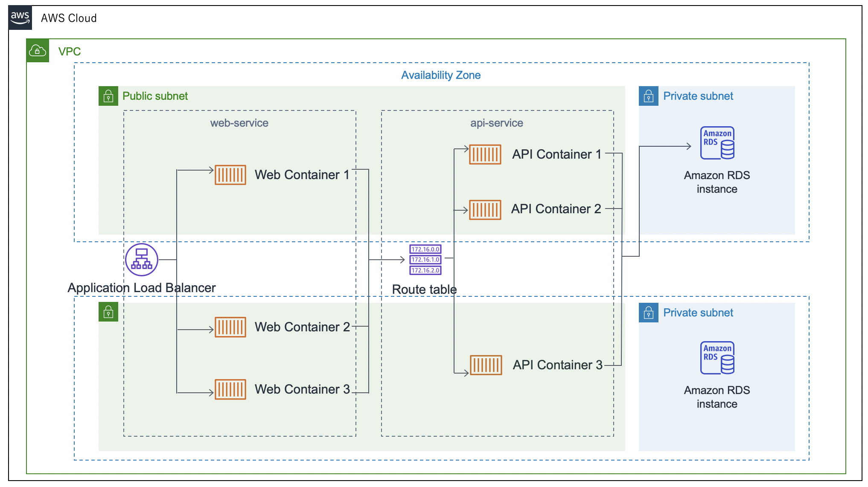Click the web-service group label
Screen dimensions: 868x487
coord(239,123)
